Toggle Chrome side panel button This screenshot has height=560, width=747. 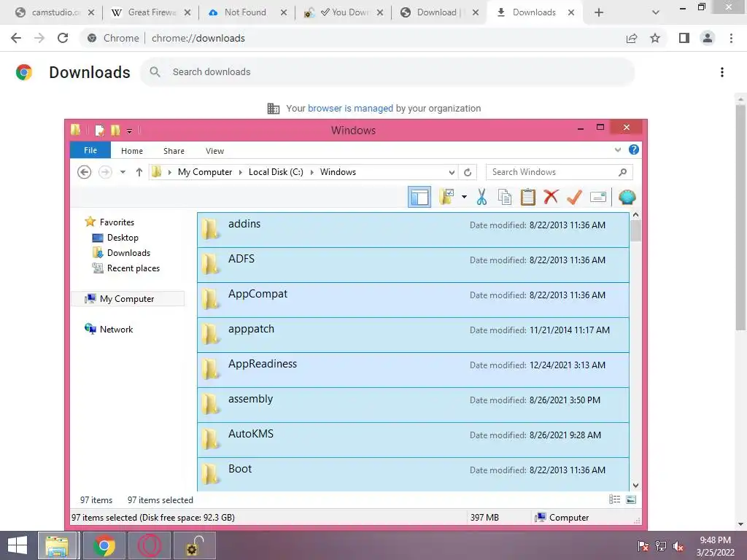tap(684, 38)
